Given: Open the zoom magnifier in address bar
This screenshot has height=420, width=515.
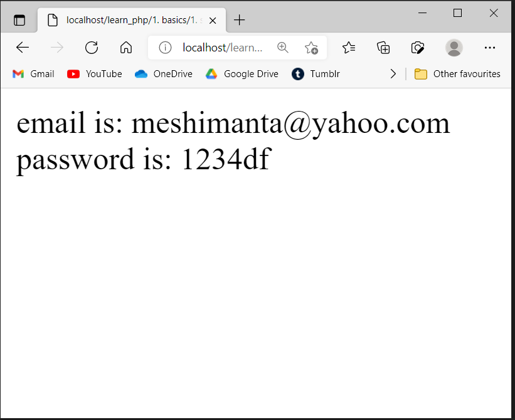Looking at the screenshot, I should [283, 48].
